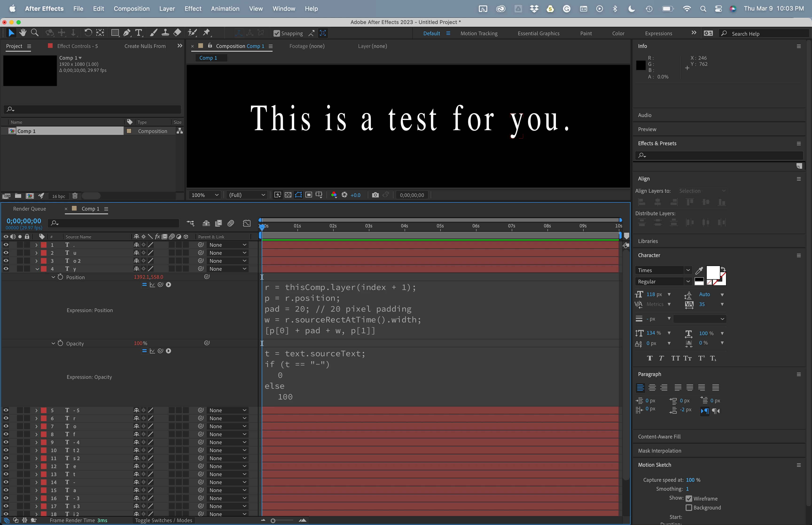This screenshot has width=812, height=525.
Task: Select the Puppet Pin tool
Action: tap(207, 33)
